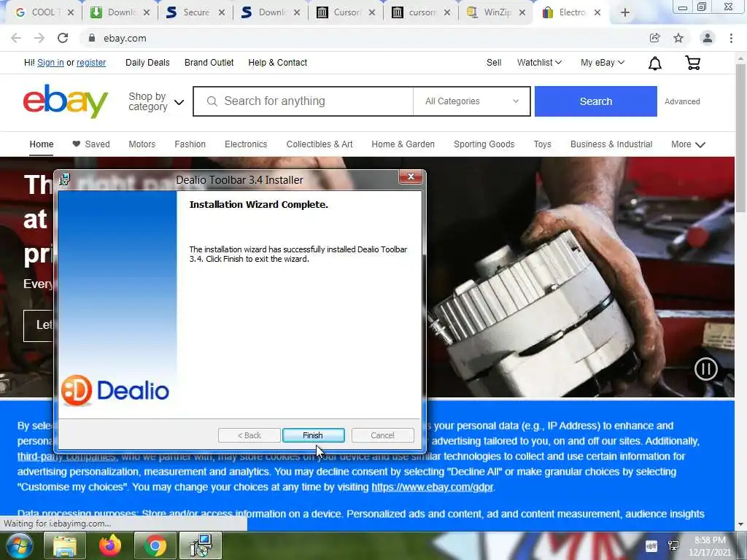This screenshot has height=560, width=747.
Task: Reload the eBay page
Action: click(63, 38)
